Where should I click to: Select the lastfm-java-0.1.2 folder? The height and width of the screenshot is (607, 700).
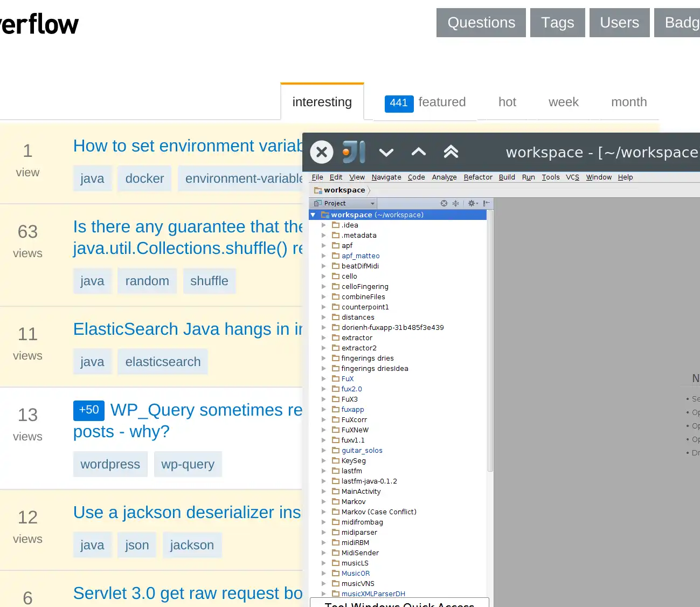pyautogui.click(x=369, y=481)
